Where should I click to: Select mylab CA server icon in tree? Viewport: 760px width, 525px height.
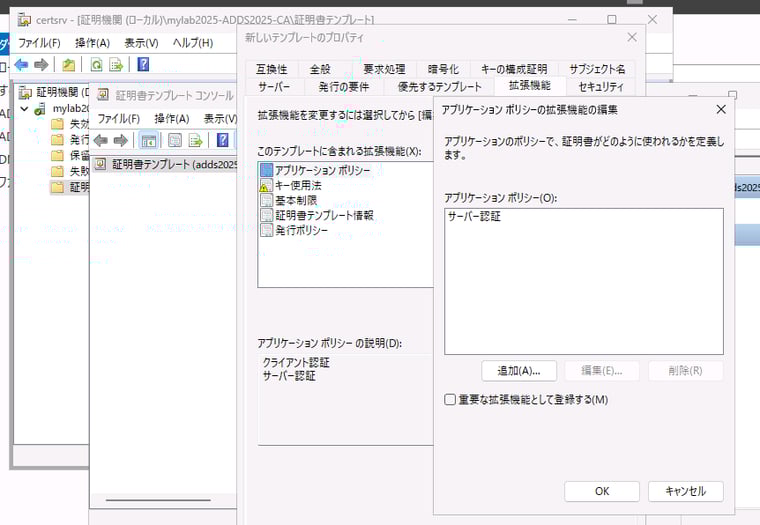[x=40, y=109]
